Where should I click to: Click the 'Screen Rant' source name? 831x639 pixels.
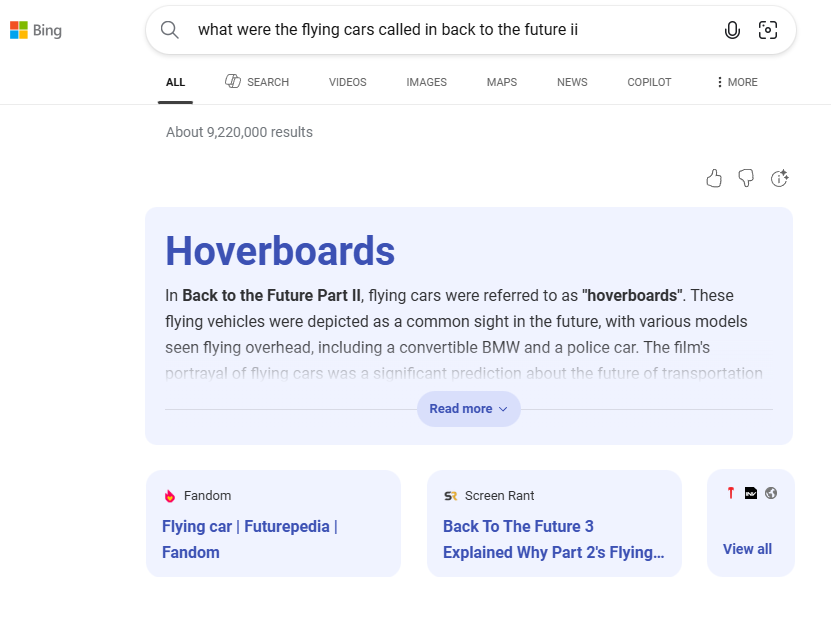tap(499, 496)
